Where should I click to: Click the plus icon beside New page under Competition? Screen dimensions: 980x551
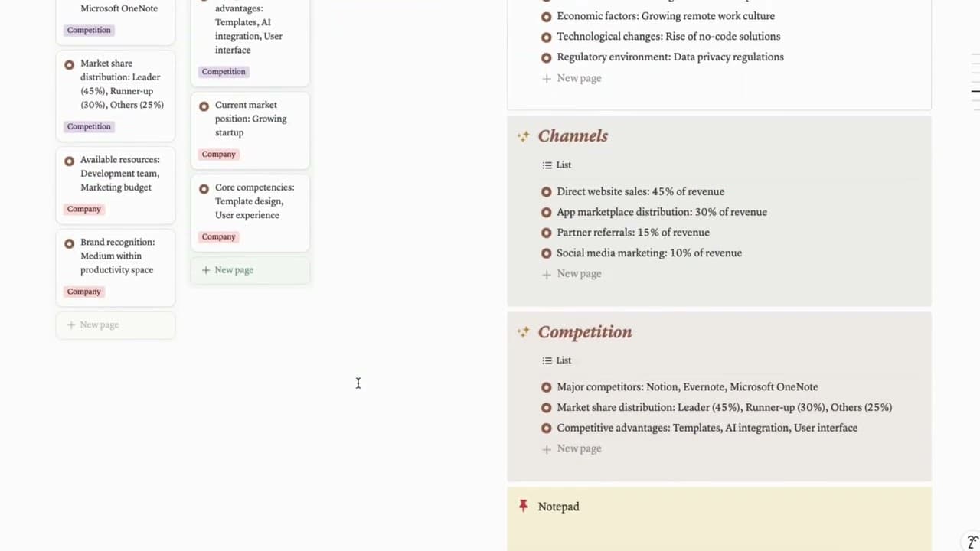coord(546,448)
